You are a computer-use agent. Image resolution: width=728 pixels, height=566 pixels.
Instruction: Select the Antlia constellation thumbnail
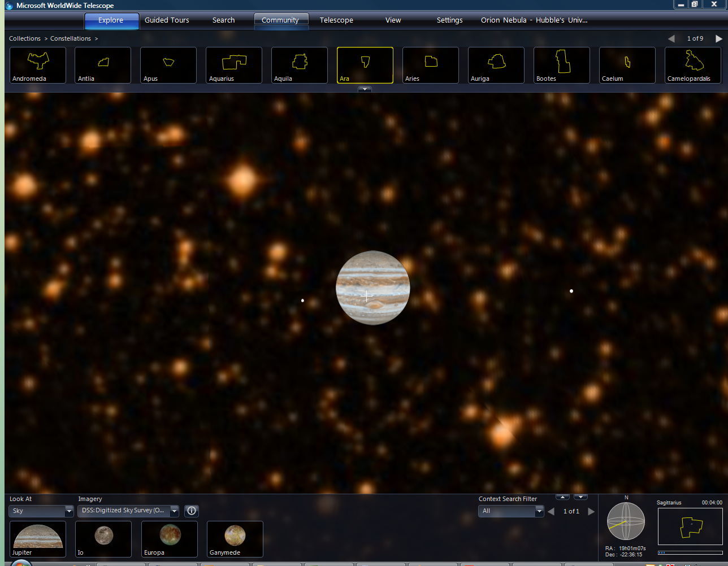point(103,65)
